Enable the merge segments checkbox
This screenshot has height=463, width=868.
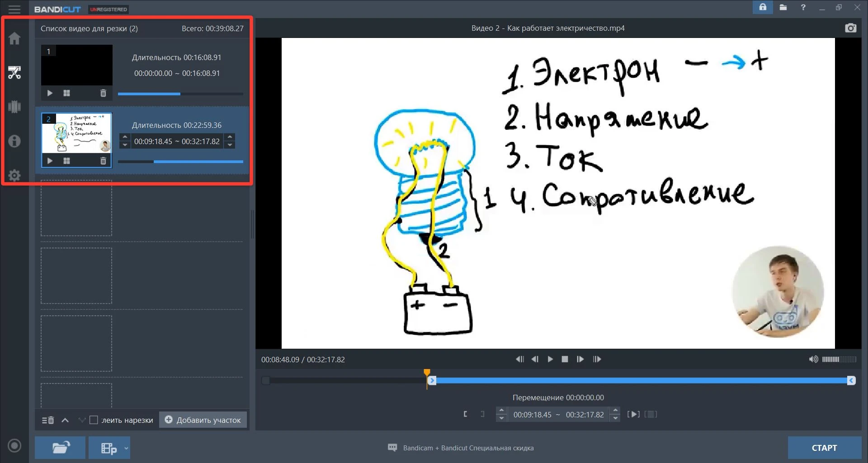(x=94, y=420)
